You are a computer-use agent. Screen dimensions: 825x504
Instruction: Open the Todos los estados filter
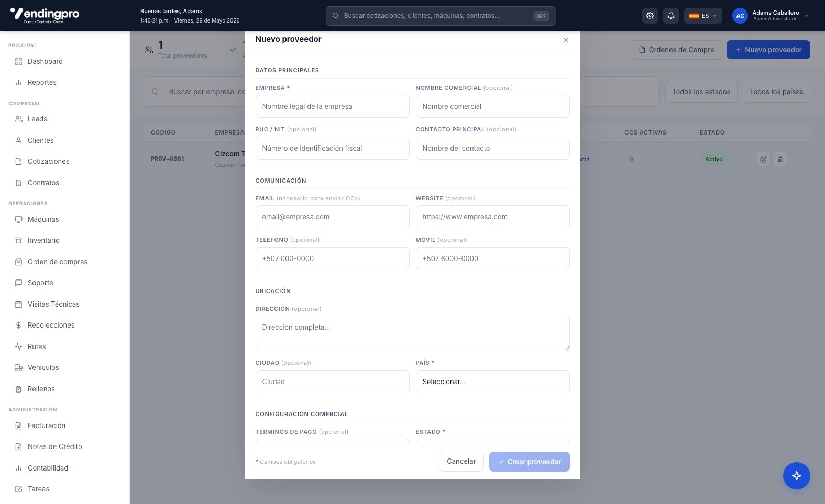701,92
